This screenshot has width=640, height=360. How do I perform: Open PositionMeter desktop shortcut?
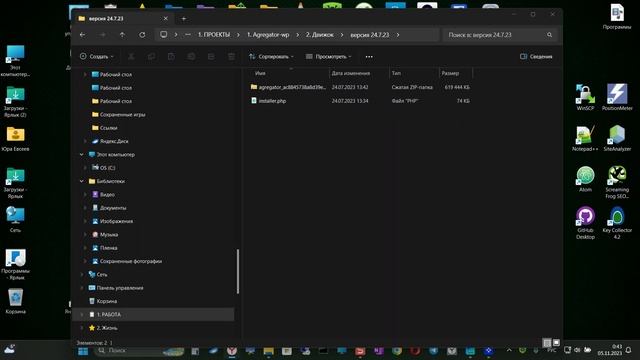point(617,97)
